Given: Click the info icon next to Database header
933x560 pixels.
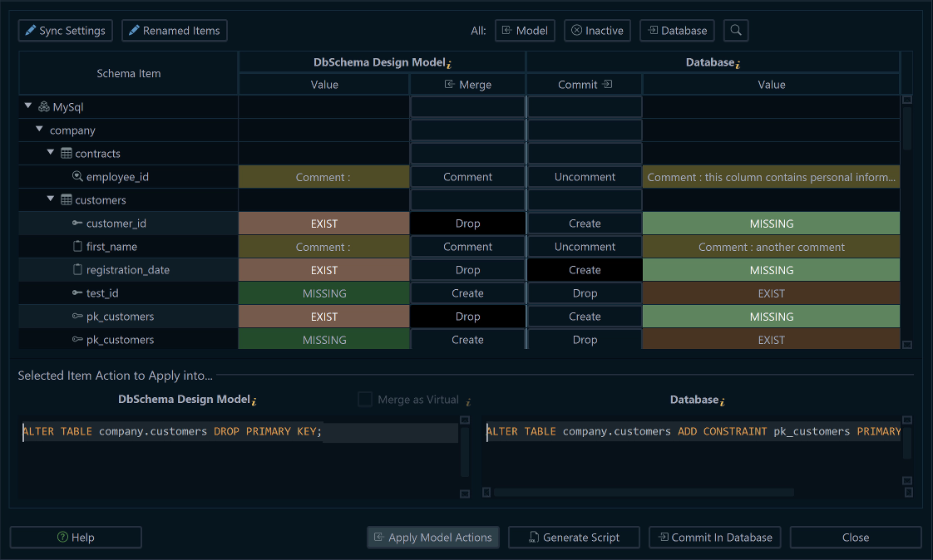Looking at the screenshot, I should click(x=738, y=62).
